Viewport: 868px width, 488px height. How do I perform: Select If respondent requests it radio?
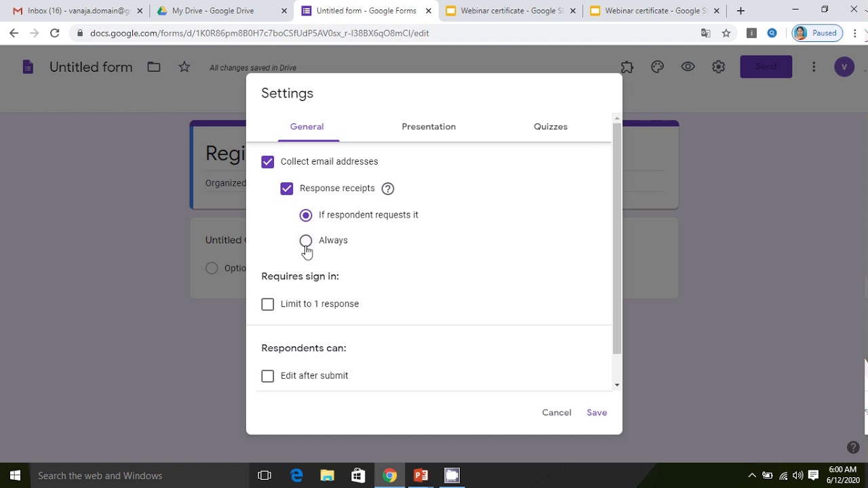(x=306, y=215)
